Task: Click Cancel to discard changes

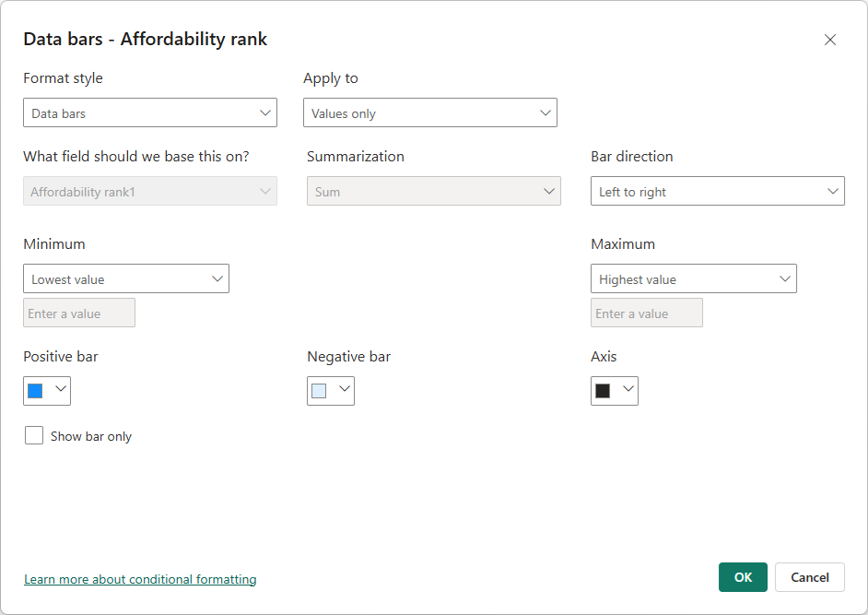Action: (809, 577)
